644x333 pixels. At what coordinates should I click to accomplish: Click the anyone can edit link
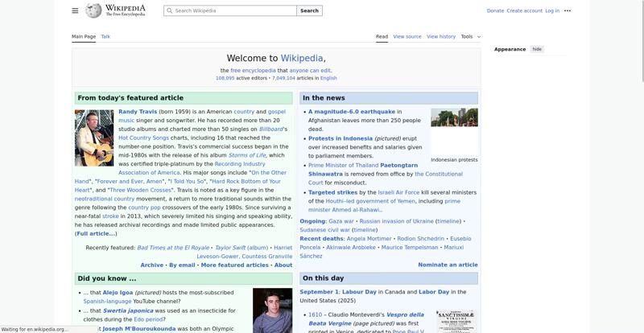pyautogui.click(x=310, y=71)
